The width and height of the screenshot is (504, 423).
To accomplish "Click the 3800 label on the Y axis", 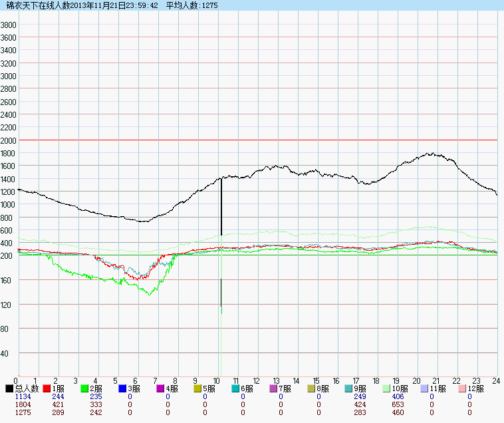I will tap(9, 25).
